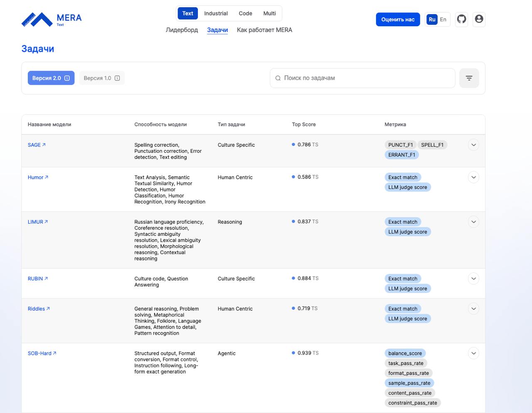Click the Оценить нас button

tap(398, 20)
